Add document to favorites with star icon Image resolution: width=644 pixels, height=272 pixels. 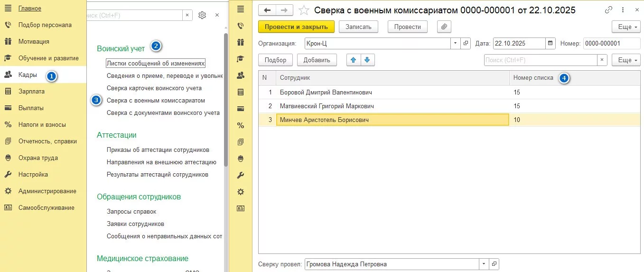click(x=305, y=10)
